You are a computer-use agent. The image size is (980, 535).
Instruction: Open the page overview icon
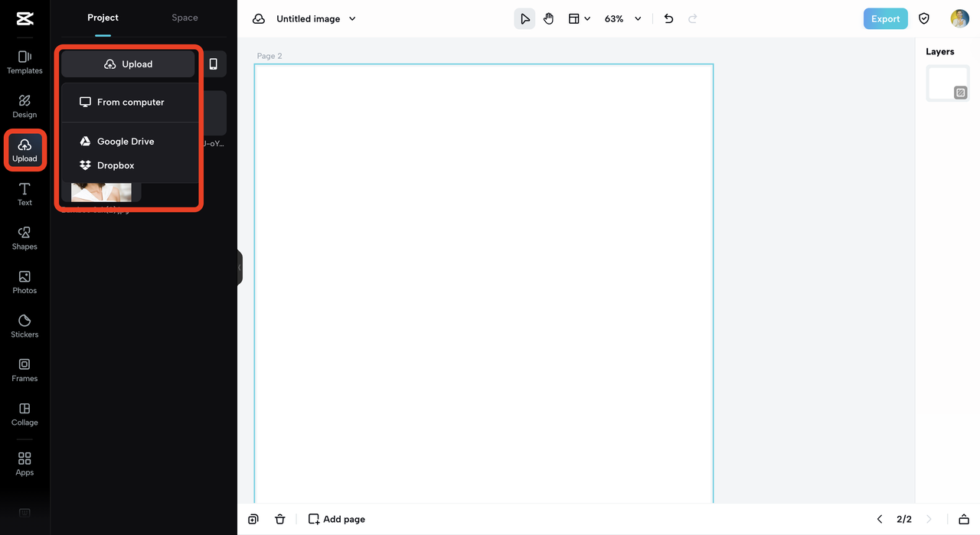[964, 519]
